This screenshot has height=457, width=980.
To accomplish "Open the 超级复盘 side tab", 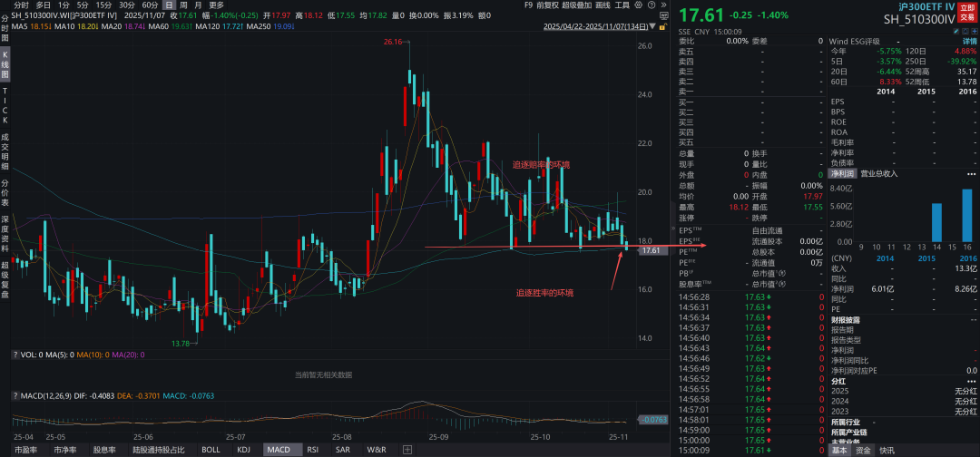I will tap(5, 280).
